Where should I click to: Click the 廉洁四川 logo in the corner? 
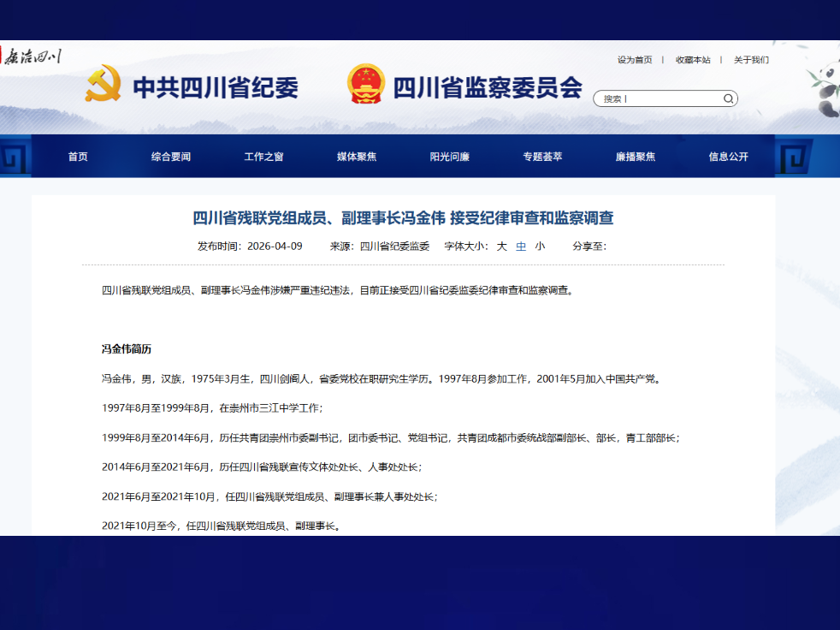(31, 58)
